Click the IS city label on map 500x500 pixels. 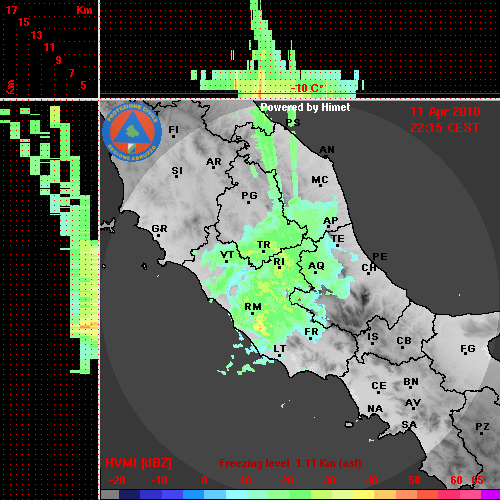(373, 337)
